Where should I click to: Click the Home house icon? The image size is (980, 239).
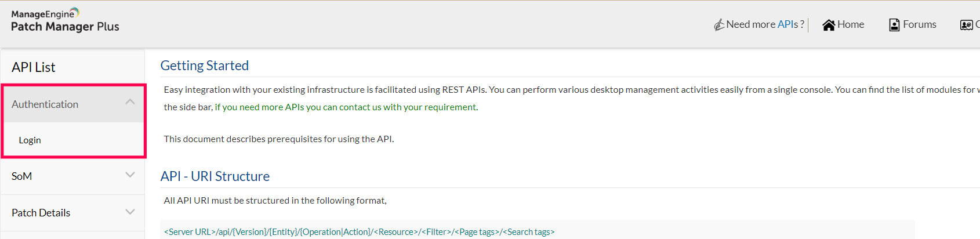tap(829, 25)
